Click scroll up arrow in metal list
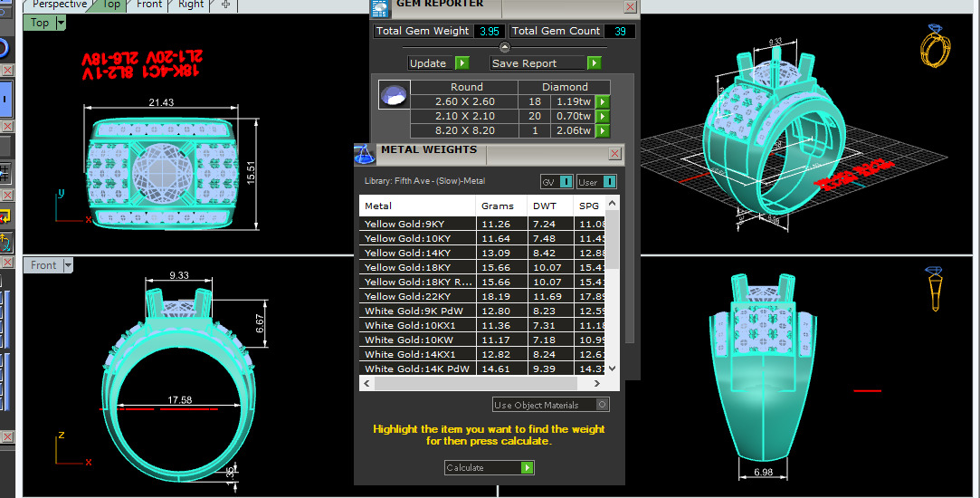Image resolution: width=980 pixels, height=498 pixels. [x=612, y=203]
